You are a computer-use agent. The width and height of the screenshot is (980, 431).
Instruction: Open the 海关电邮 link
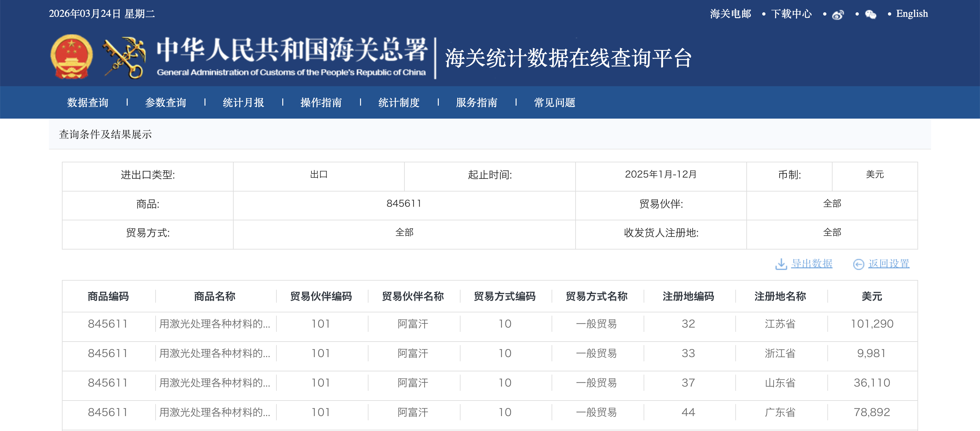[730, 14]
